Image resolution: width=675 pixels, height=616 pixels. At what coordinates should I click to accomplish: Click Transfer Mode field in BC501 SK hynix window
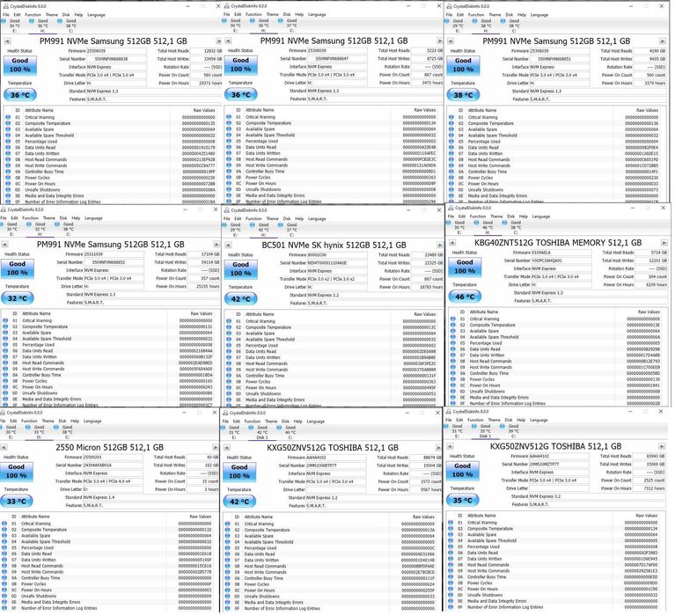338,279
